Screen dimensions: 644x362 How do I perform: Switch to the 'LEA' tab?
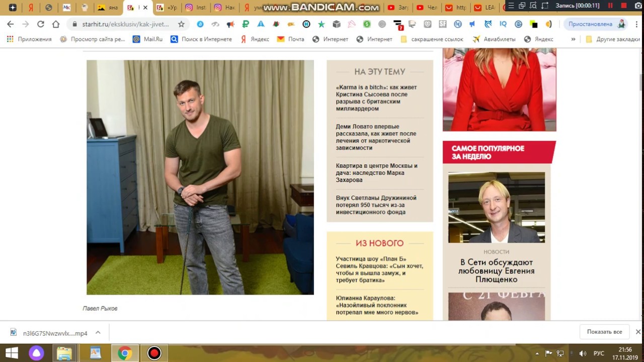[485, 8]
